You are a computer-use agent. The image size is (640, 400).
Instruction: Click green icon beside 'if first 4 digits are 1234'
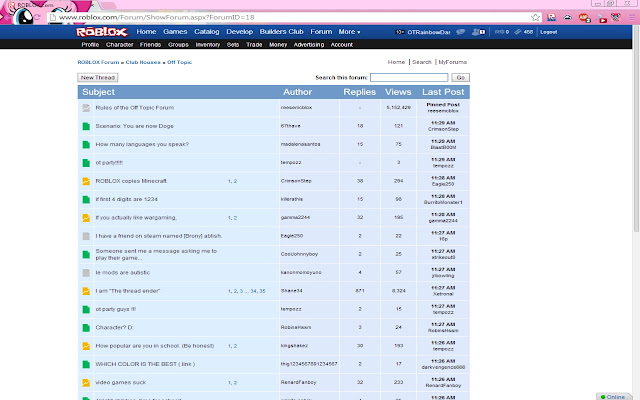coord(86,199)
